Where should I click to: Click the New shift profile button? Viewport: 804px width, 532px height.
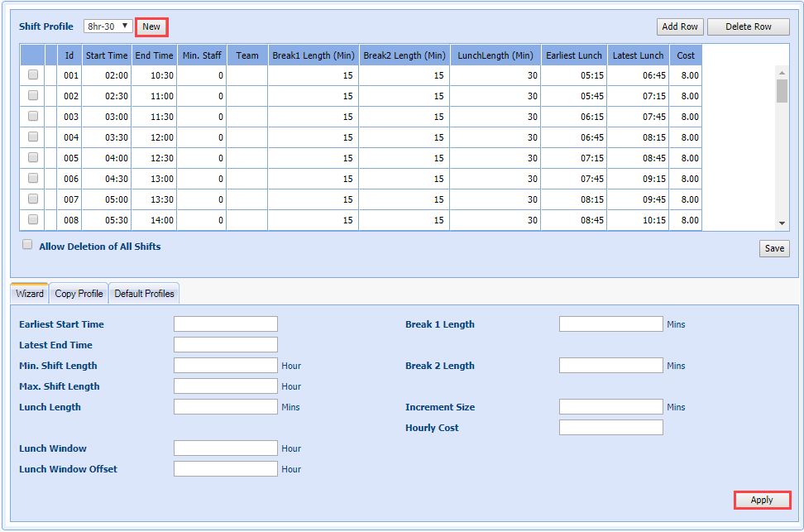coord(151,26)
